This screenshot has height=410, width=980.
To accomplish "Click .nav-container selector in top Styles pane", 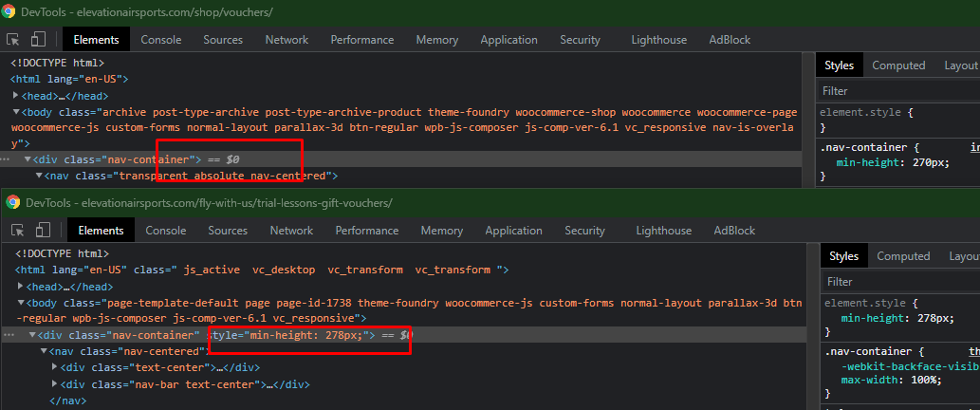I will 865,147.
